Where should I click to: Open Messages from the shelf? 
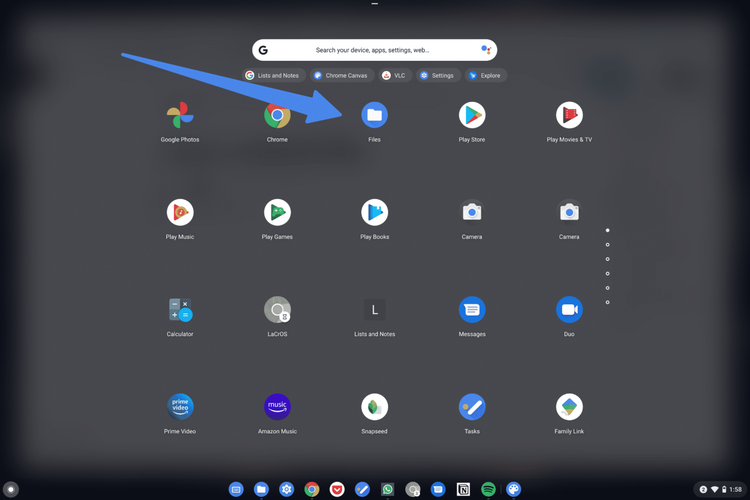point(438,489)
